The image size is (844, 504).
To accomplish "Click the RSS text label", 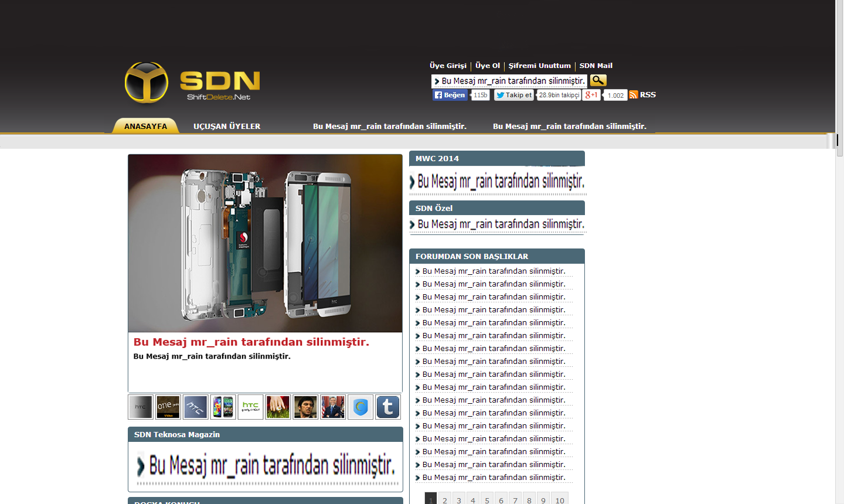I will click(x=648, y=94).
